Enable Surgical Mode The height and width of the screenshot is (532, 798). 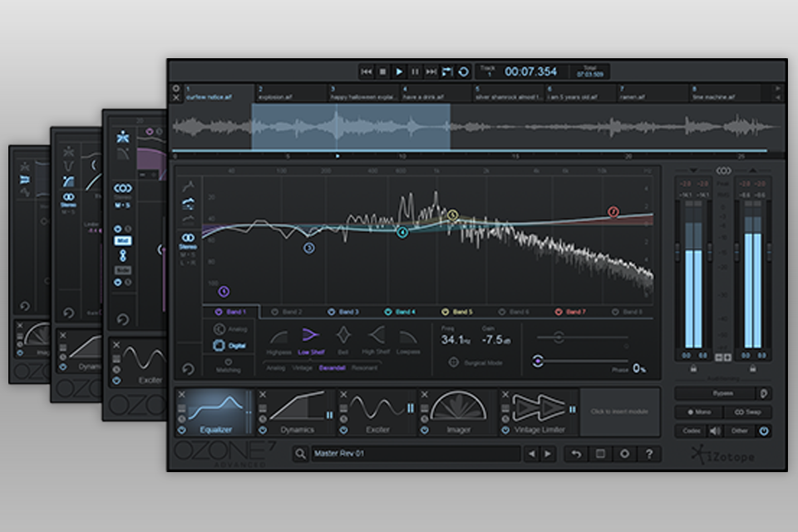476,362
